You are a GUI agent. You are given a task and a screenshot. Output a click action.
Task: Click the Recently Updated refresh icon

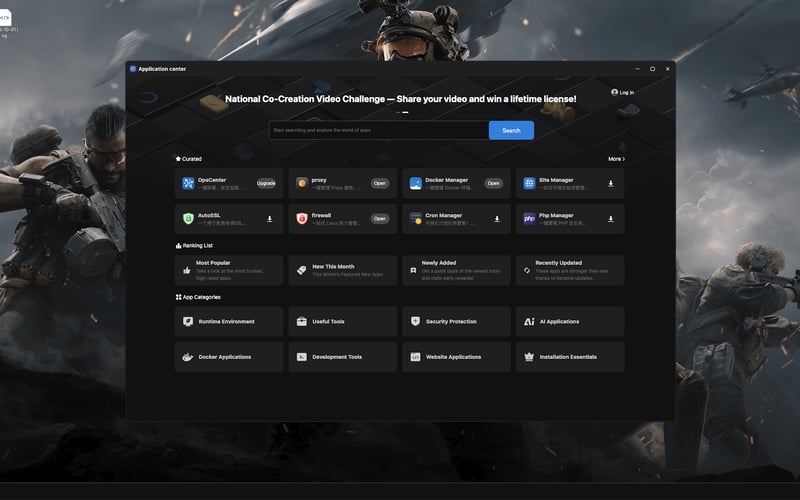tap(527, 270)
